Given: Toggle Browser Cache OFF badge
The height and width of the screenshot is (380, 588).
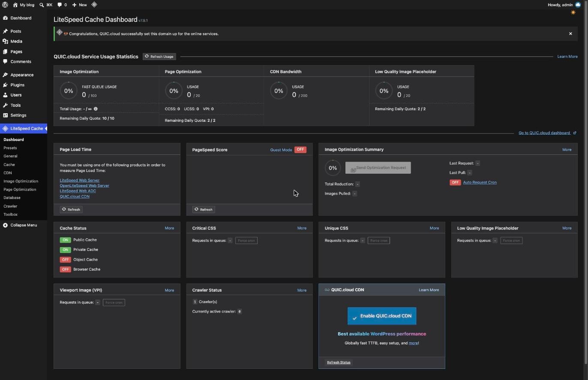Looking at the screenshot, I should [x=65, y=269].
